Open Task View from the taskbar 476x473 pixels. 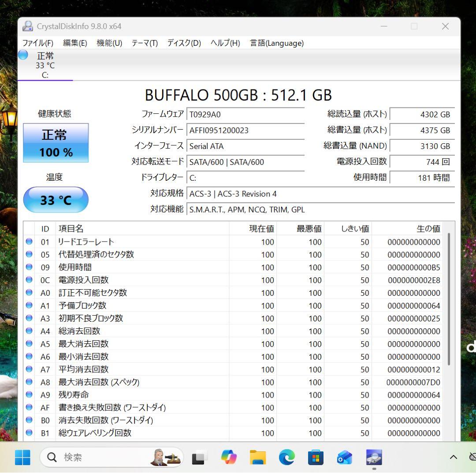[200, 458]
